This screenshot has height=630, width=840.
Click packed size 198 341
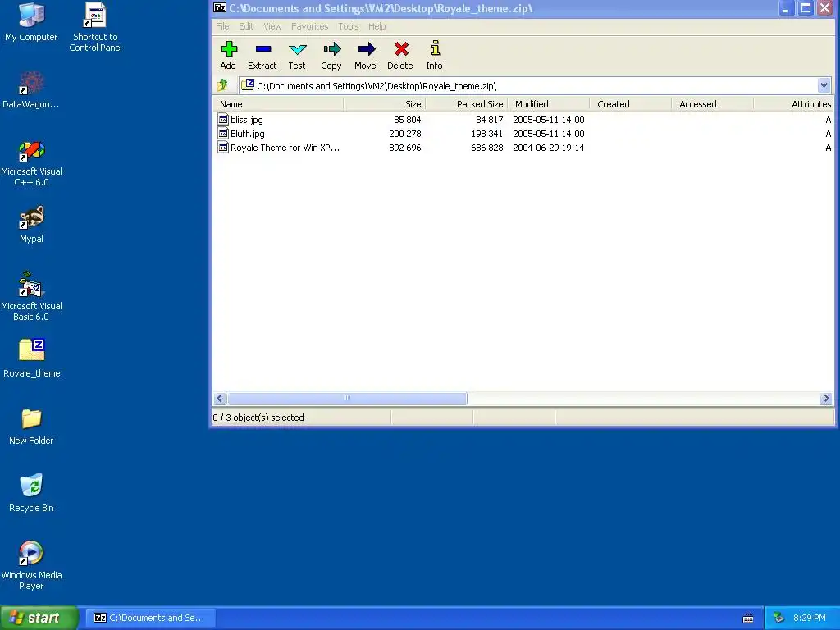(x=487, y=134)
